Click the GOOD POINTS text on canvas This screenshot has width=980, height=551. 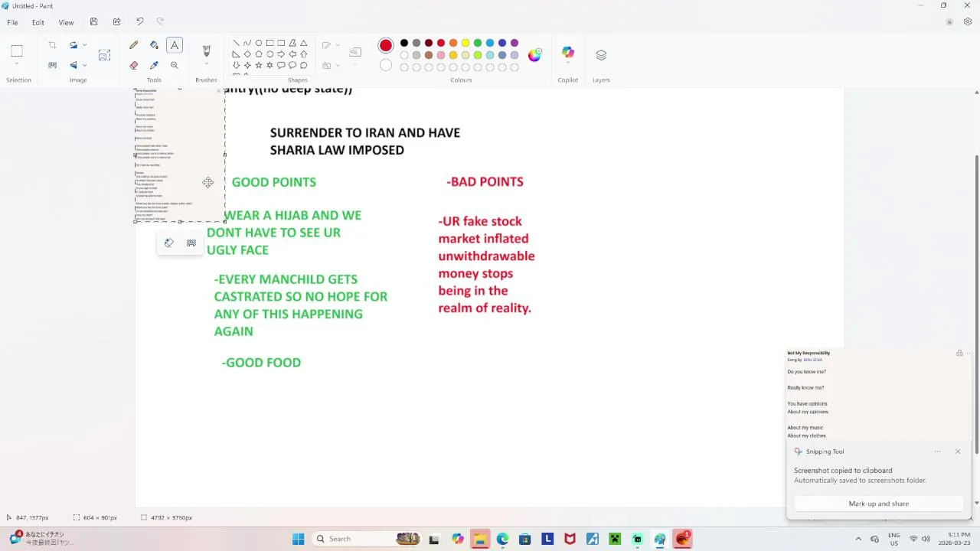[x=274, y=182]
